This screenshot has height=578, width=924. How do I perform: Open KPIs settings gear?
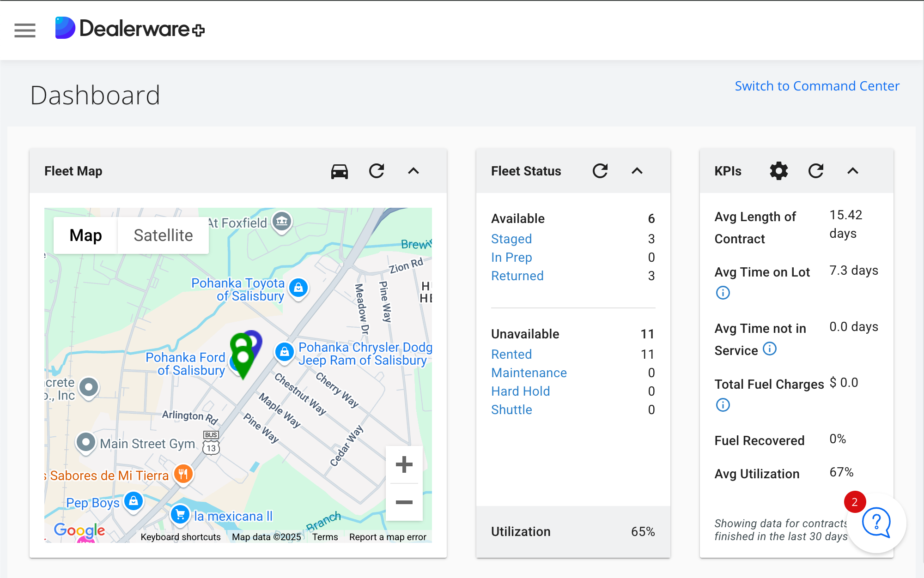tap(779, 171)
